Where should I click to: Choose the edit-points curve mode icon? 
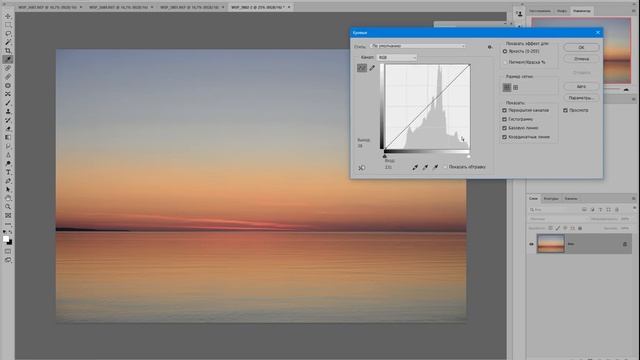(x=362, y=68)
